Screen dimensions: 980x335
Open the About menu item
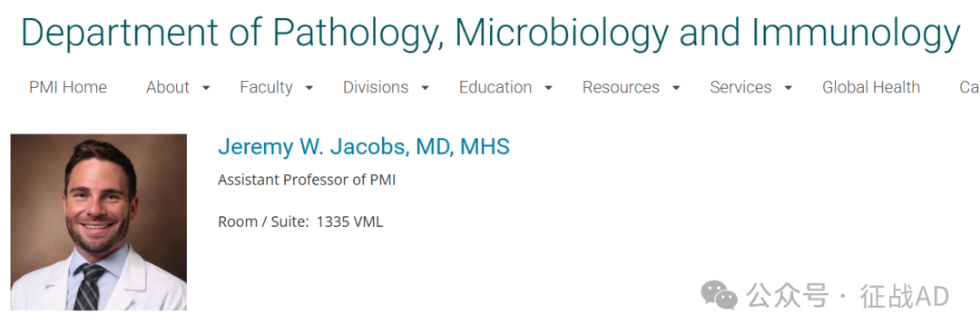168,87
